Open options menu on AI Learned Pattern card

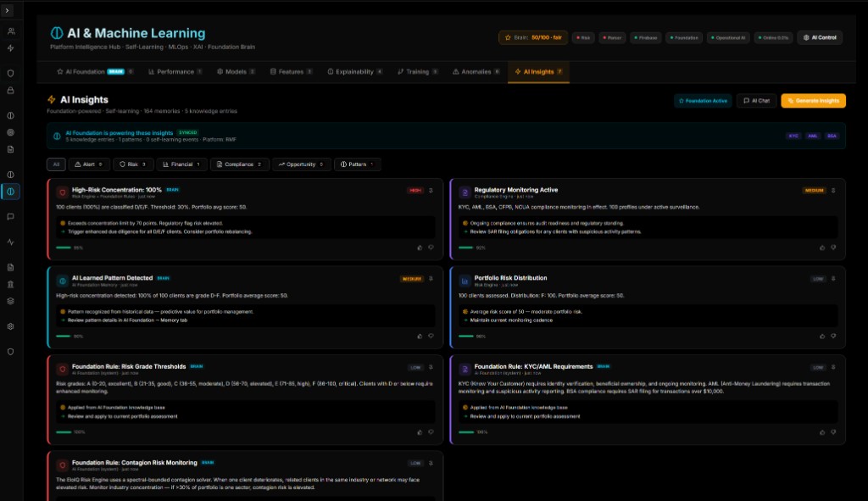tap(431, 278)
